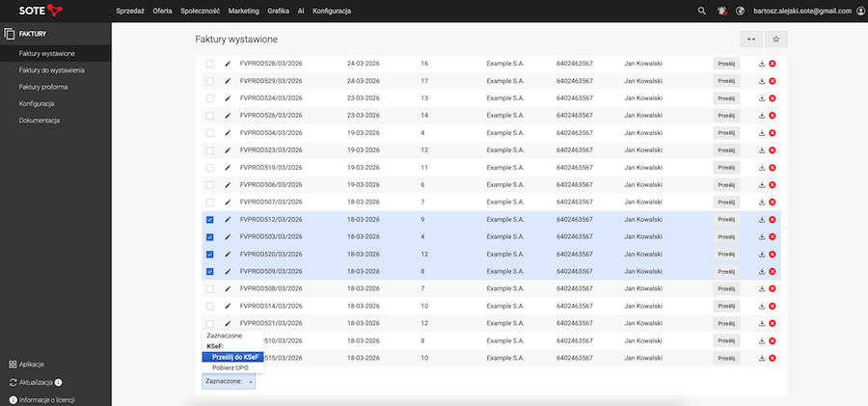Select 'Prześlij do KSeF' dropdown option
Screen dimensions: 868x406
coord(231,357)
